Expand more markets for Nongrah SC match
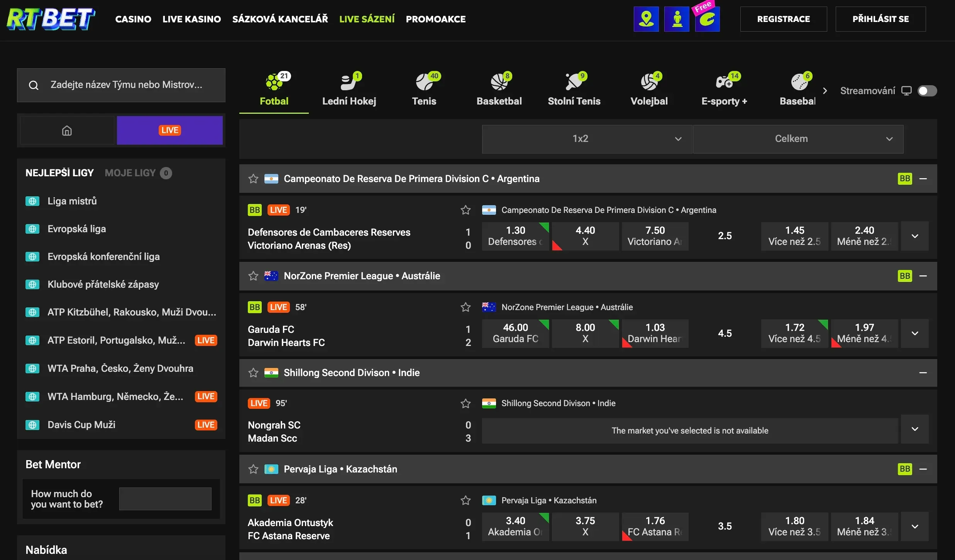 click(x=914, y=429)
